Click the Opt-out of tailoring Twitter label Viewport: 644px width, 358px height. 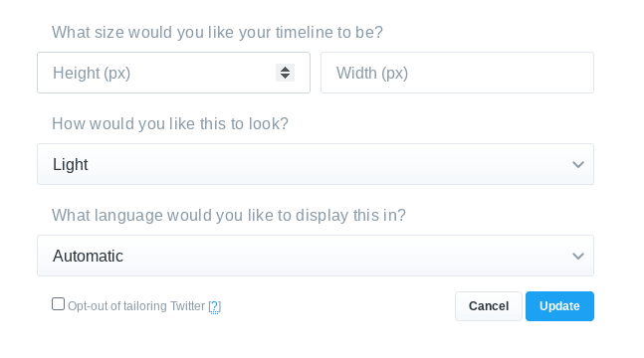click(136, 306)
